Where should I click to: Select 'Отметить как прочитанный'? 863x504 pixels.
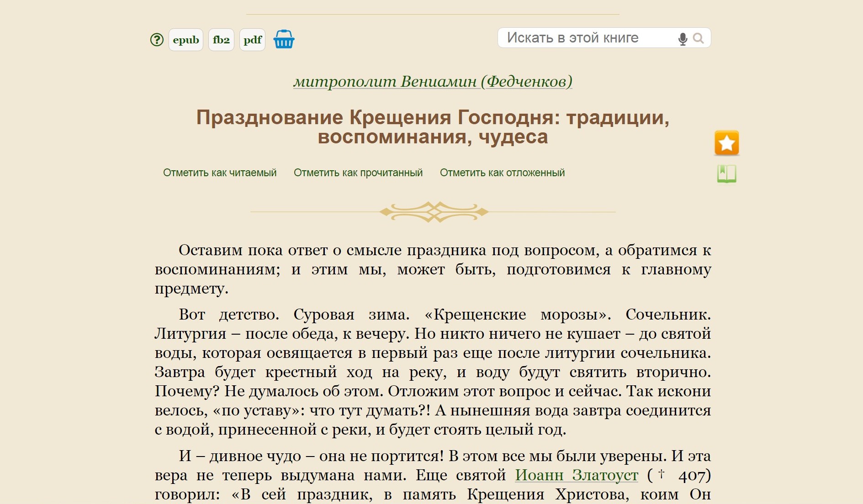358,173
